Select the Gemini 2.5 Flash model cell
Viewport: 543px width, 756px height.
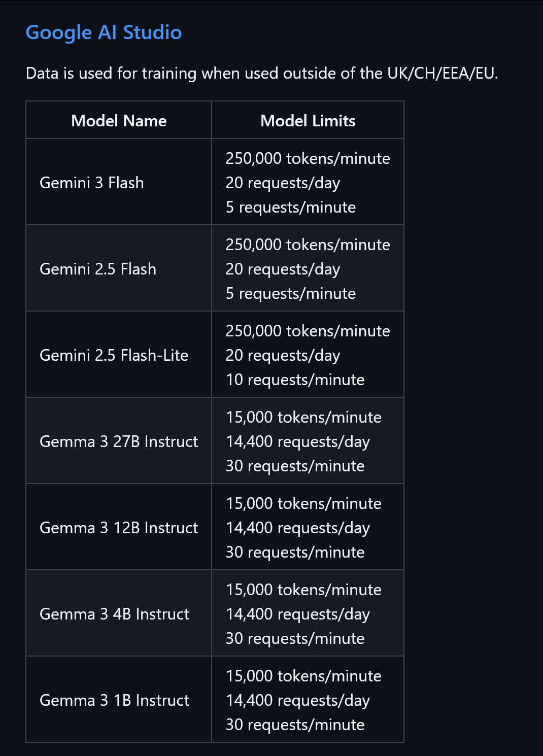(98, 269)
